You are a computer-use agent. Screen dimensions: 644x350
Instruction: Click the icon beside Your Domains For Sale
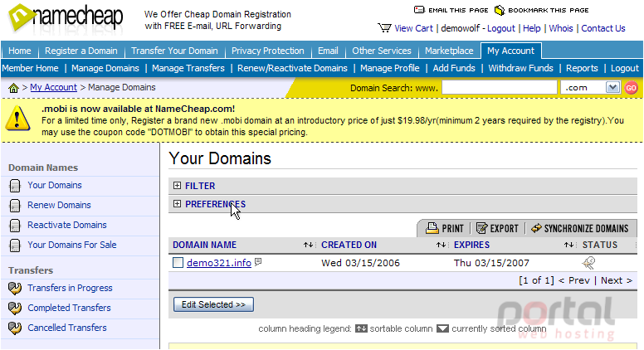coord(15,245)
